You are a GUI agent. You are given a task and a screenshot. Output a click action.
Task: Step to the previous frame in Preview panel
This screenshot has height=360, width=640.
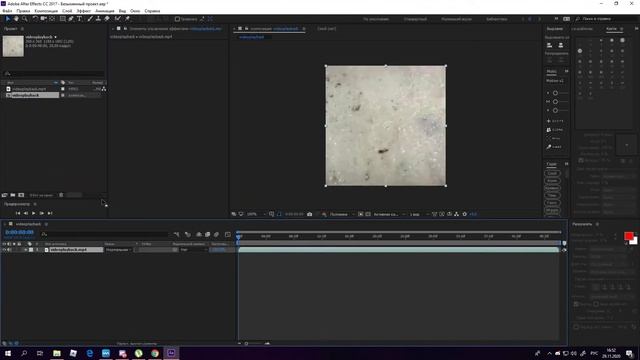coord(26,213)
